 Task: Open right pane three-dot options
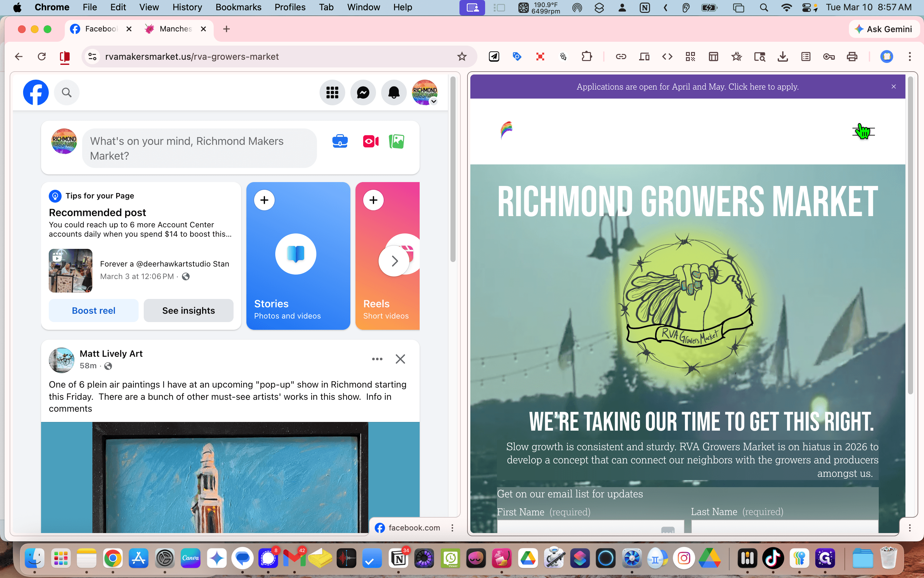[910, 528]
